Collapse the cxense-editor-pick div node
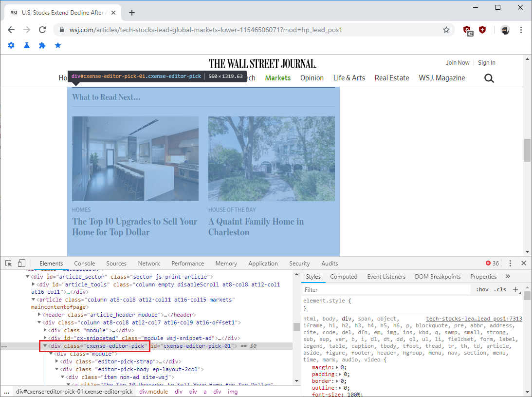This screenshot has width=532, height=397. 45,346
